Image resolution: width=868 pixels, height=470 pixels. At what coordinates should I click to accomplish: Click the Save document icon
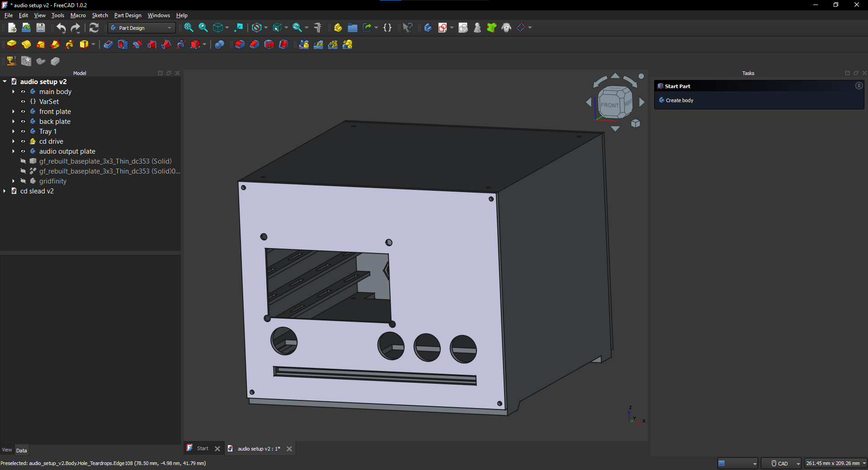[41, 28]
